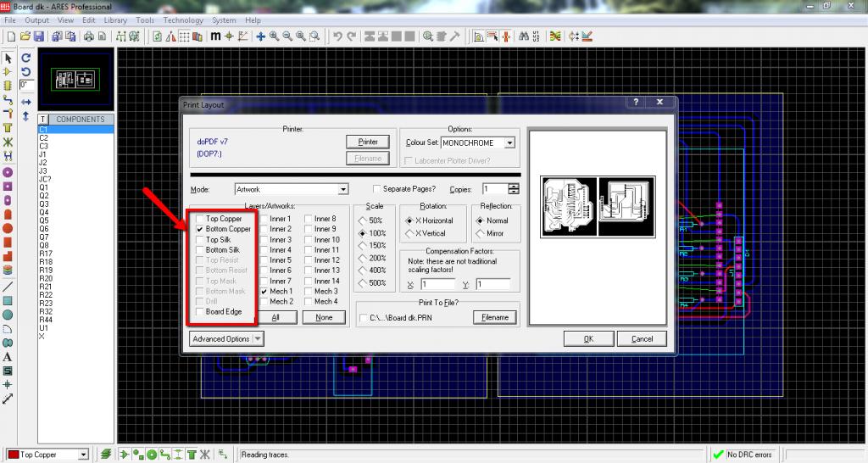Open the Colour Set dropdown
This screenshot has height=463, width=868.
coord(509,143)
